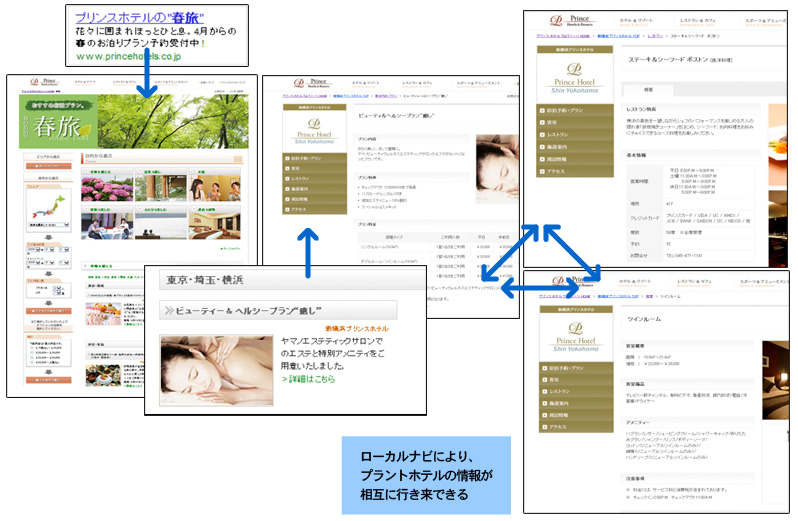Click Prince Hotel Shin Yokohama logo on Beauty plan page
Image resolution: width=798 pixels, height=521 pixels.
pyautogui.click(x=315, y=131)
